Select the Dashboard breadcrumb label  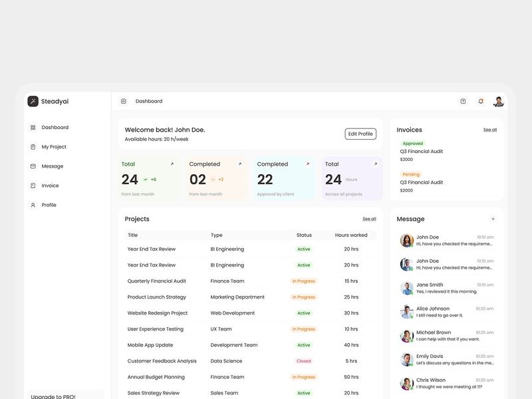tap(148, 100)
